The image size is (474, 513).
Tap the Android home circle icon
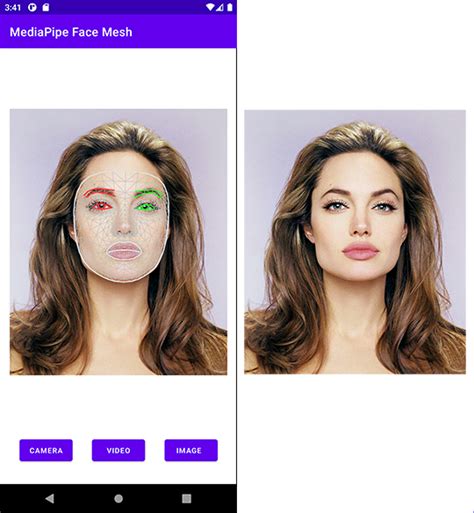point(118,498)
